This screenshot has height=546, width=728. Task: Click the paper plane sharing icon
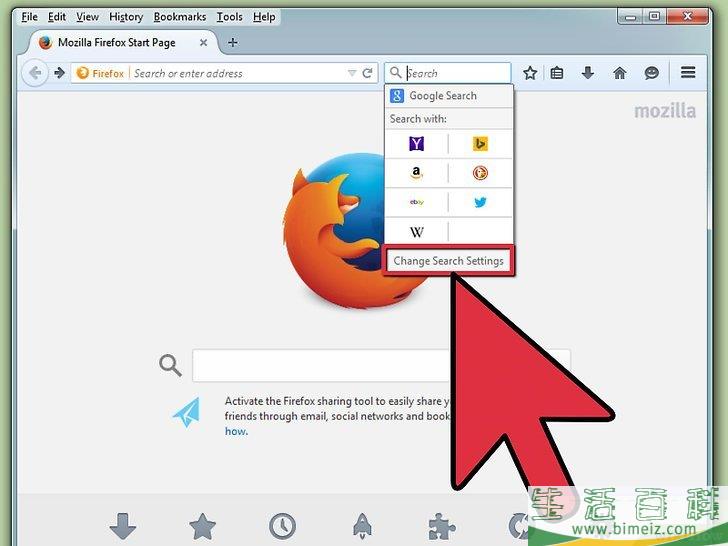(187, 412)
